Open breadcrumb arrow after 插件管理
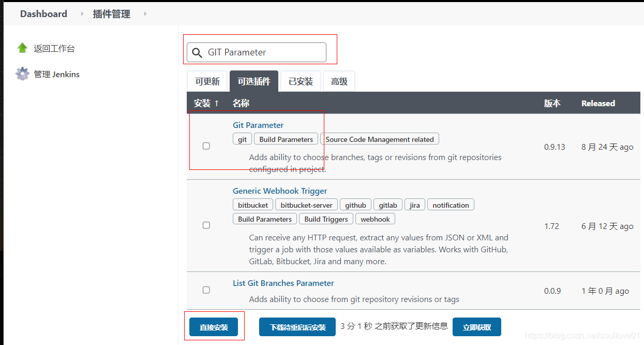Viewport: 644px width, 345px height. pyautogui.click(x=145, y=14)
